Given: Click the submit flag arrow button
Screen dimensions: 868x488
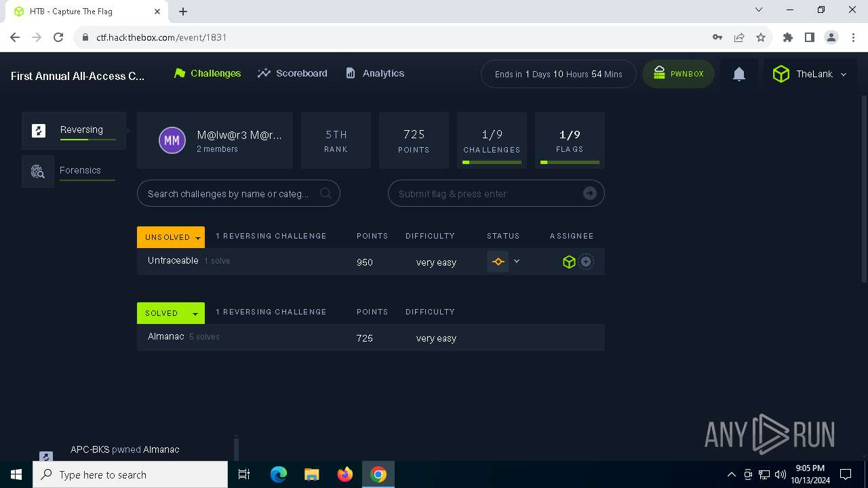Looking at the screenshot, I should pos(590,193).
